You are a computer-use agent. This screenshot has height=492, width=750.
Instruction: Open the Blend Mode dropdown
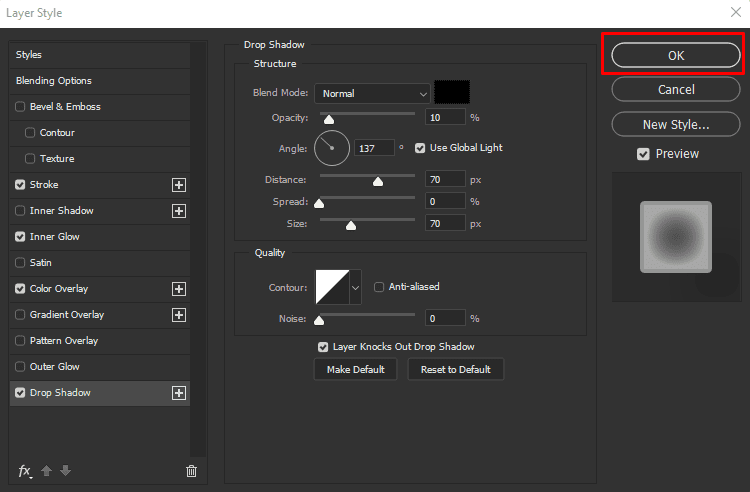372,94
